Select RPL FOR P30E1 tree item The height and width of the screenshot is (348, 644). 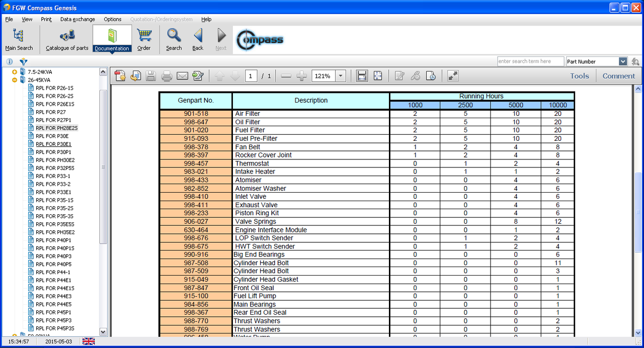pos(53,144)
